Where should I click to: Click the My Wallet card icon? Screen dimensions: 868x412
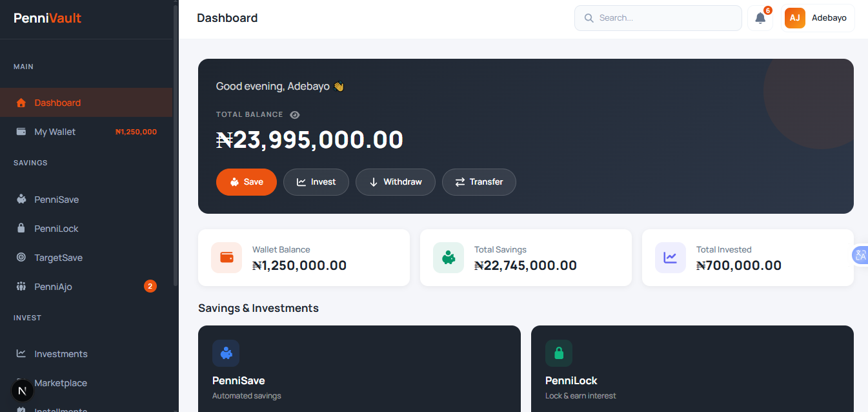(x=20, y=131)
